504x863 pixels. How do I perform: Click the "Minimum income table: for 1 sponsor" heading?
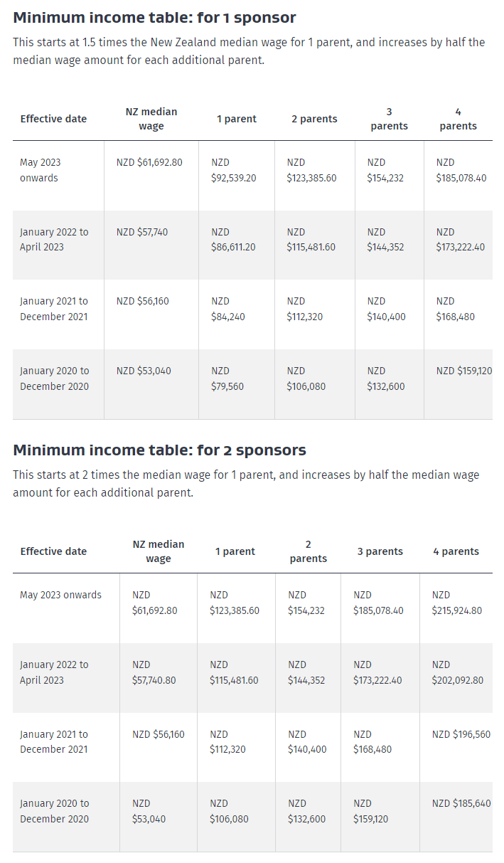coord(154,18)
